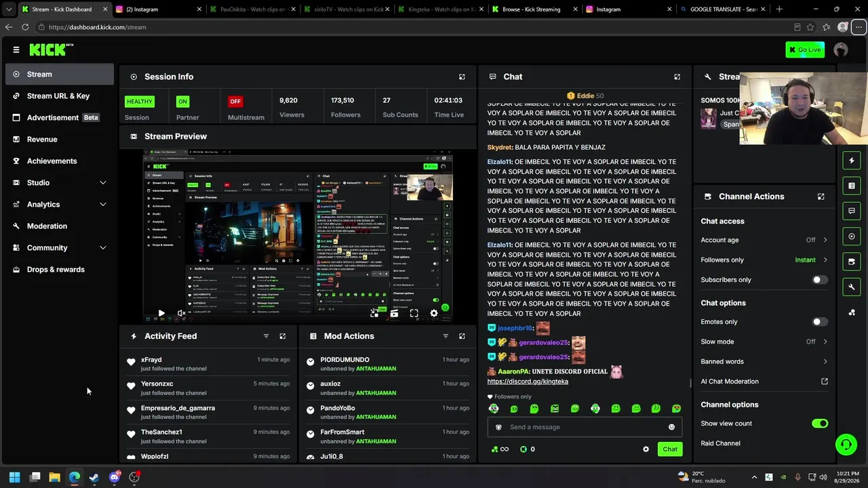Open Steam from taskbar

pos(94,477)
